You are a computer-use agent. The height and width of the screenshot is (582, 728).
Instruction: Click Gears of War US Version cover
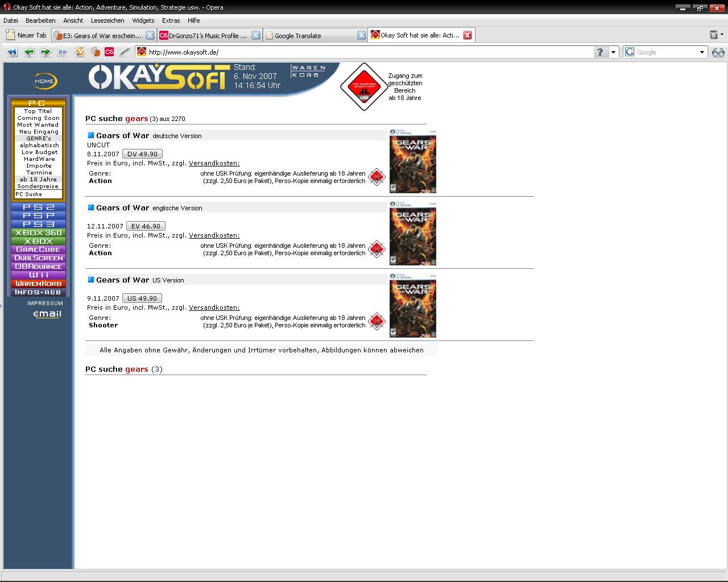pyautogui.click(x=413, y=306)
